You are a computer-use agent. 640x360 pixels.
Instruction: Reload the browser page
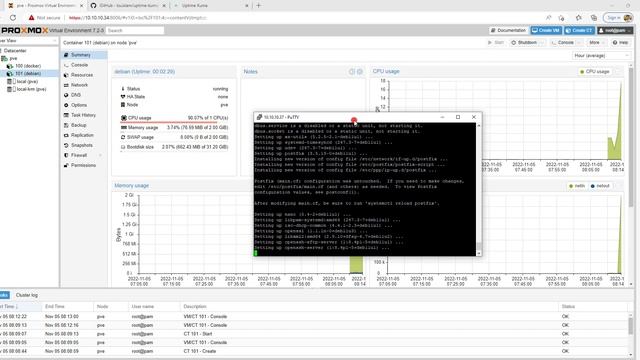click(13, 18)
